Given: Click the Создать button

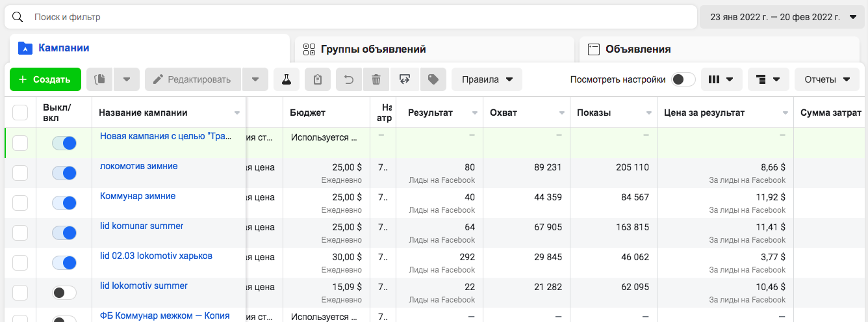Looking at the screenshot, I should tap(45, 79).
